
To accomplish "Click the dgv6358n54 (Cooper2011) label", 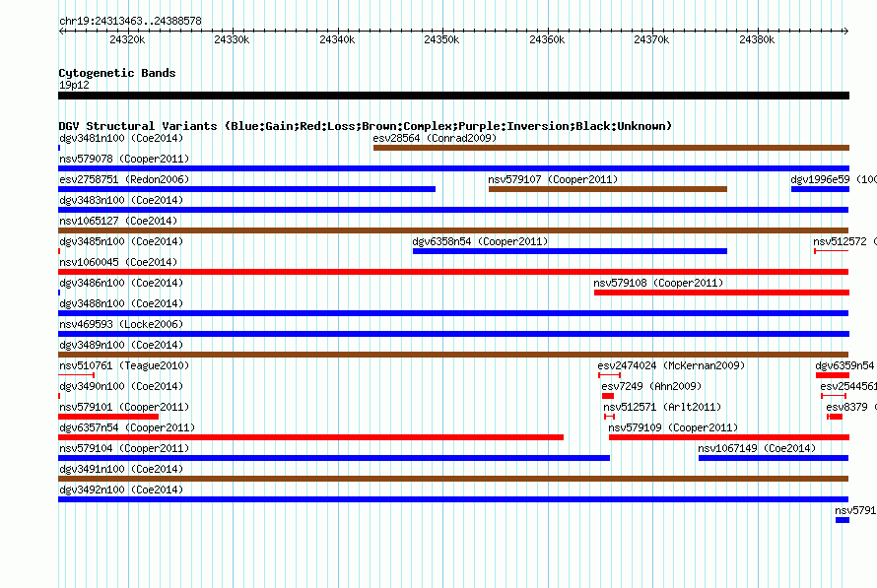I will [480, 241].
